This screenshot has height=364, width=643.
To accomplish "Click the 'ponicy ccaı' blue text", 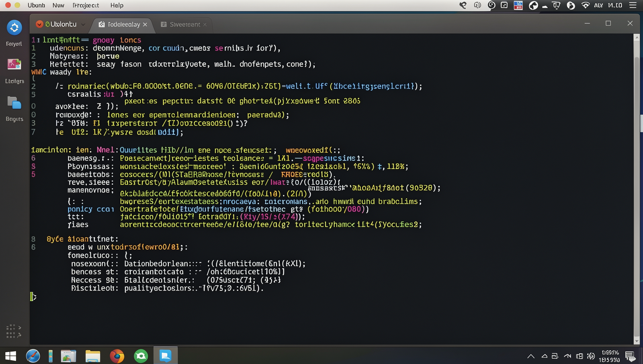I will point(91,209).
